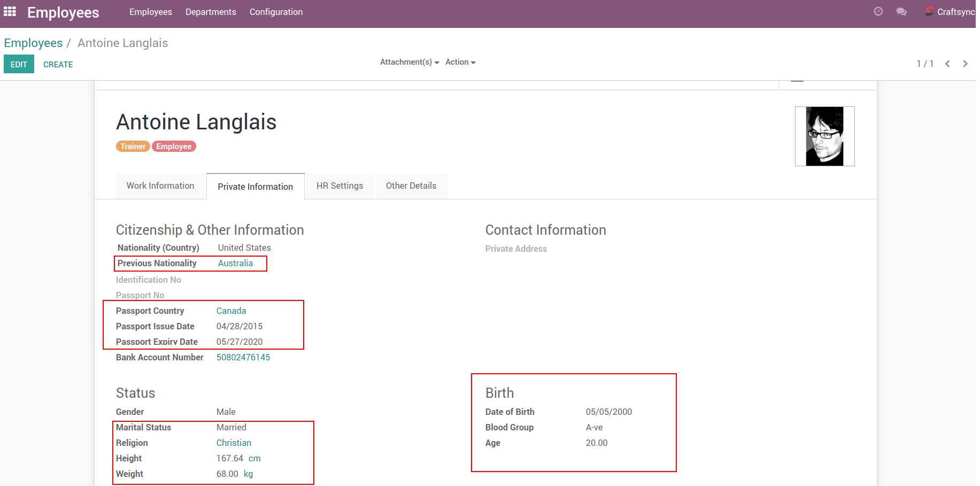
Task: Click Antoine Langlais's profile photo
Action: click(x=824, y=136)
